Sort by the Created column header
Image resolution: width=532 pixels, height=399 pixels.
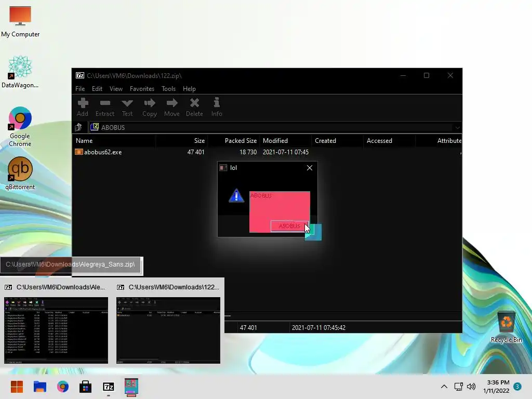tap(338, 140)
